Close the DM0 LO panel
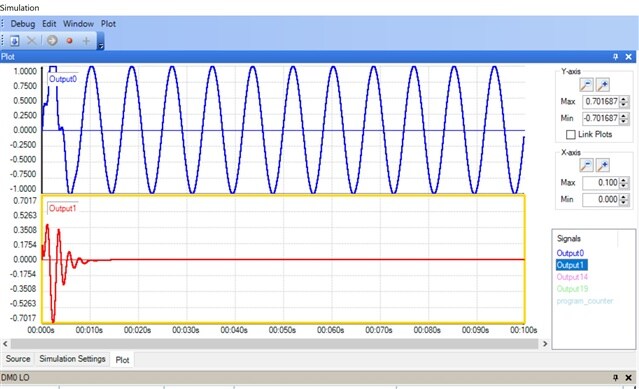Image resolution: width=639 pixels, height=389 pixels. coord(628,378)
